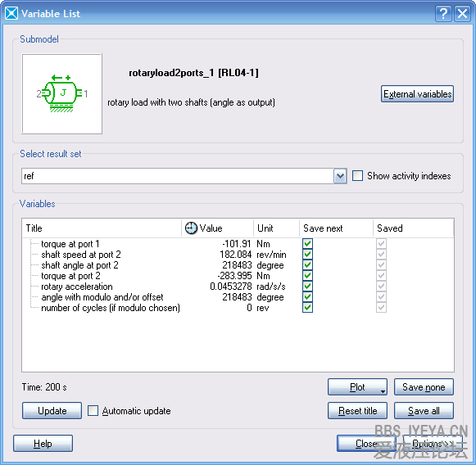Uncheck Save next for number of cycles
The image size is (476, 465).
click(307, 308)
